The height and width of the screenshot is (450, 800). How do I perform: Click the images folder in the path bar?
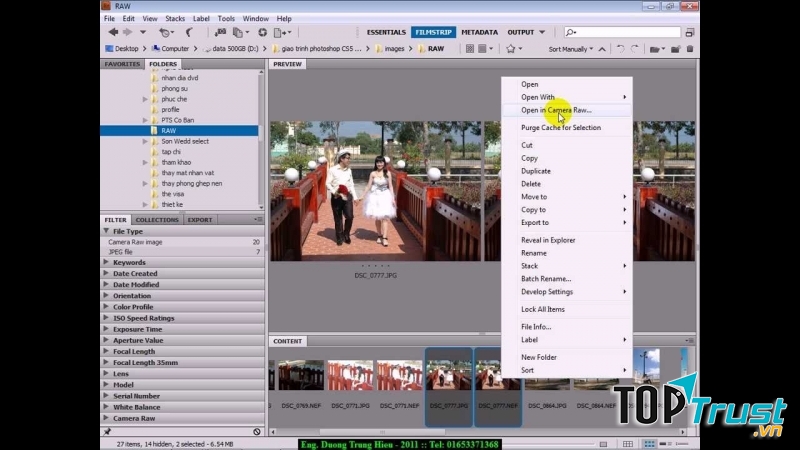coord(393,48)
